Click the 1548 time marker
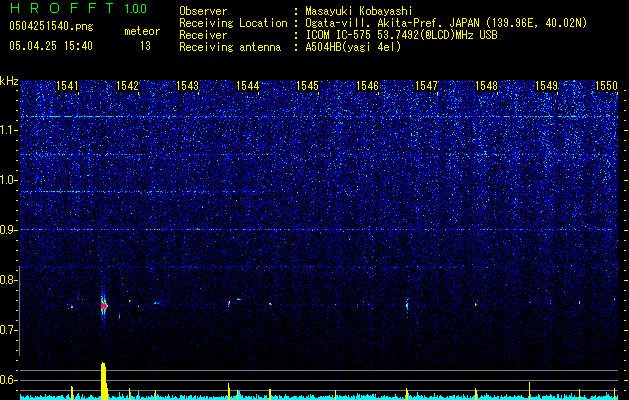The image size is (629, 400). (x=486, y=86)
